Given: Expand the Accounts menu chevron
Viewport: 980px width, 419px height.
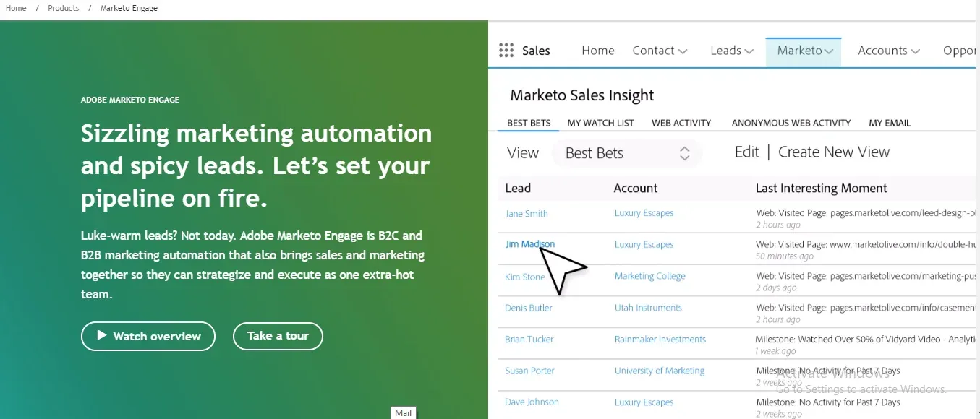Looking at the screenshot, I should point(916,51).
